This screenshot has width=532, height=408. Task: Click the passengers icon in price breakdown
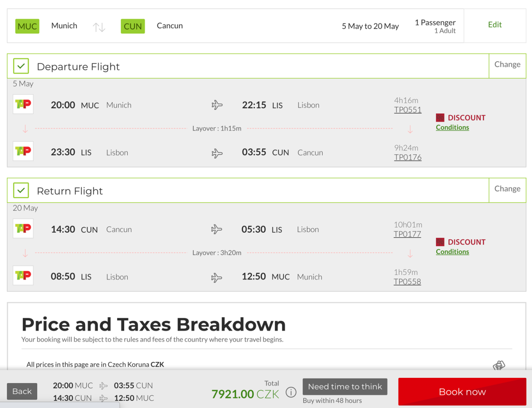click(x=499, y=366)
